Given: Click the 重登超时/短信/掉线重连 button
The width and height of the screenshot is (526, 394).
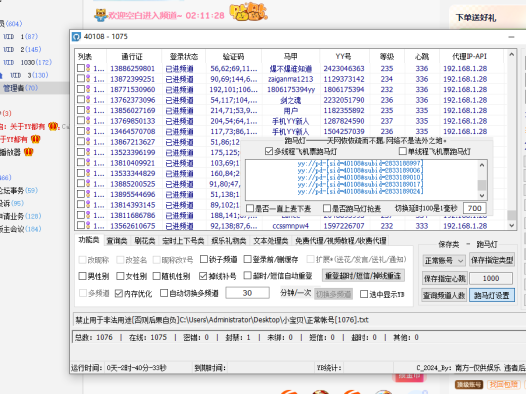Looking at the screenshot, I should tap(363, 276).
